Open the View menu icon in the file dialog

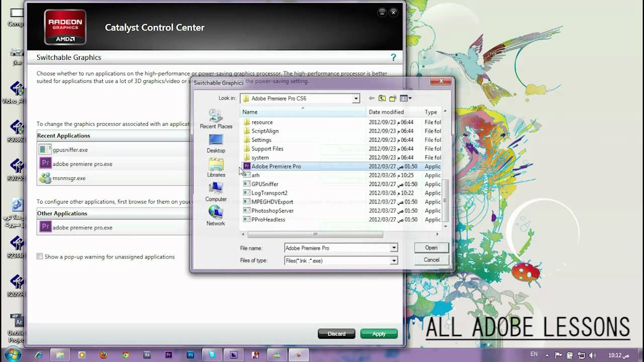[x=406, y=99]
